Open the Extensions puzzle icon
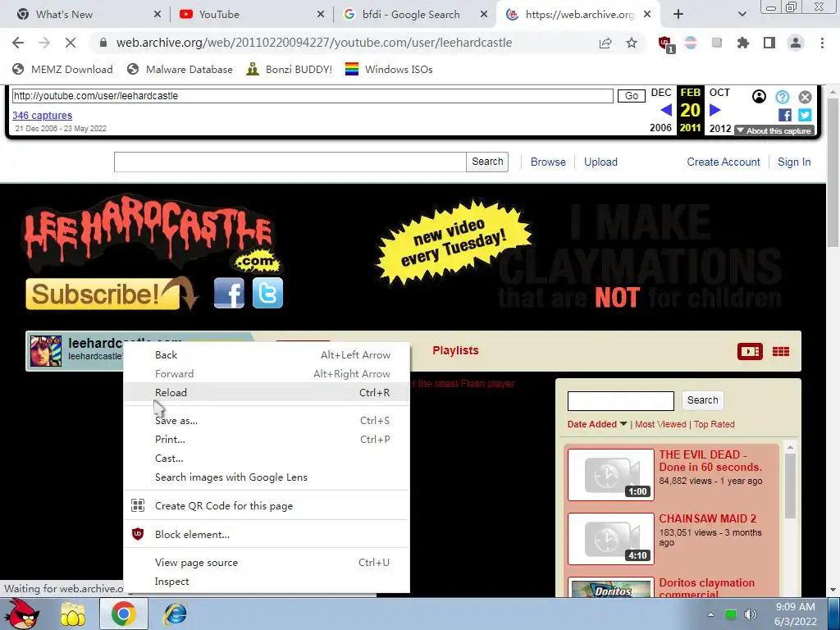Screen dimensions: 840x630 (743, 43)
